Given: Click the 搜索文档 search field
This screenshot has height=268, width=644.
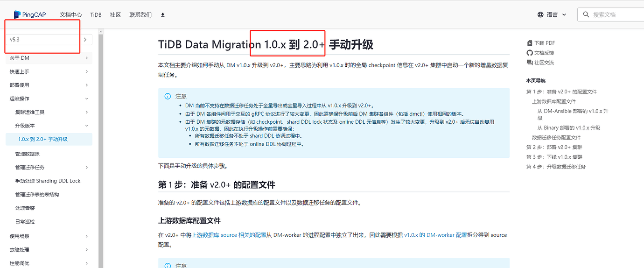Looking at the screenshot, I should [611, 15].
